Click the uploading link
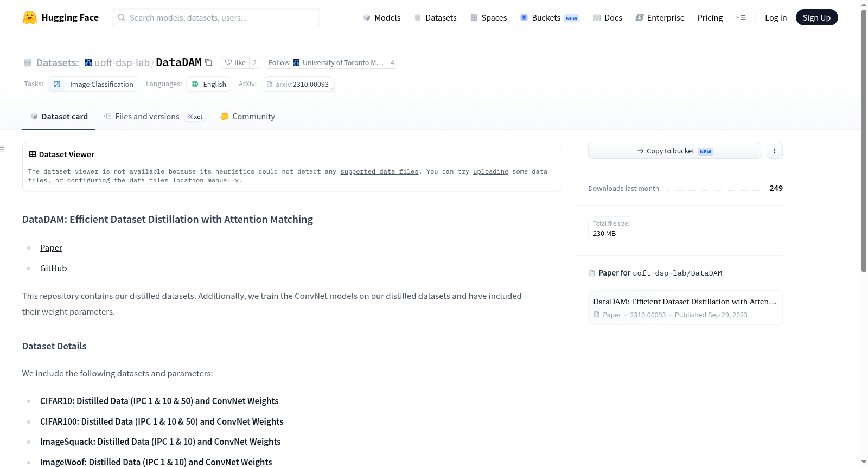The image size is (868, 467). [490, 171]
